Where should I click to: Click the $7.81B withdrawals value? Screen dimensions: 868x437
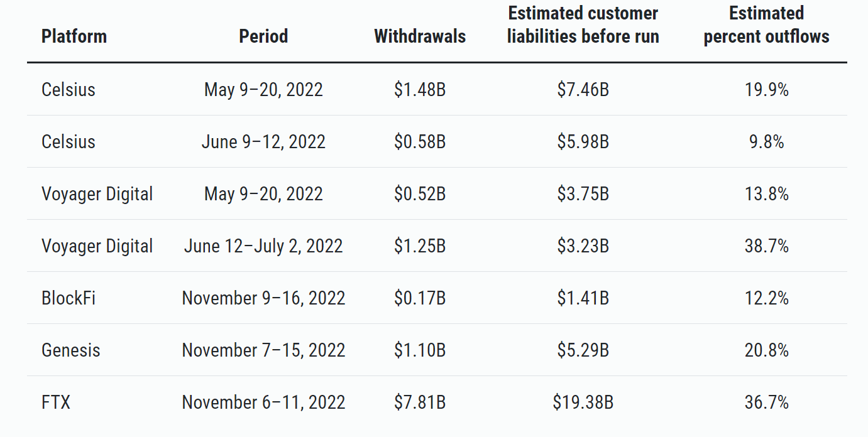pos(420,402)
